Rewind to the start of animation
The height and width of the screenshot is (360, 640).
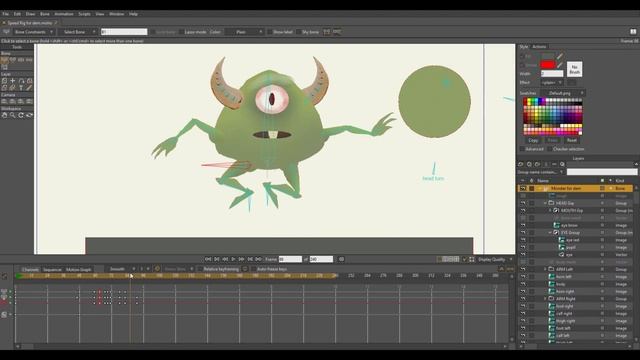208,259
